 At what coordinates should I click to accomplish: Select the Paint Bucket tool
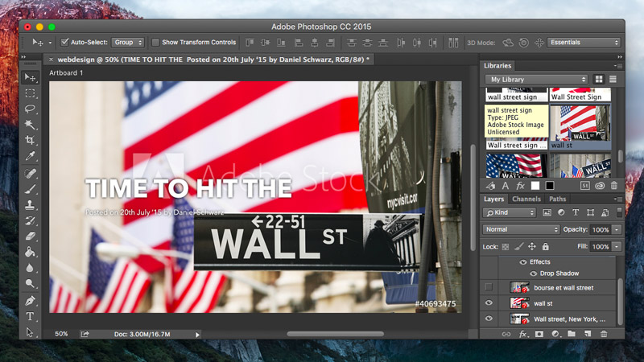click(30, 252)
